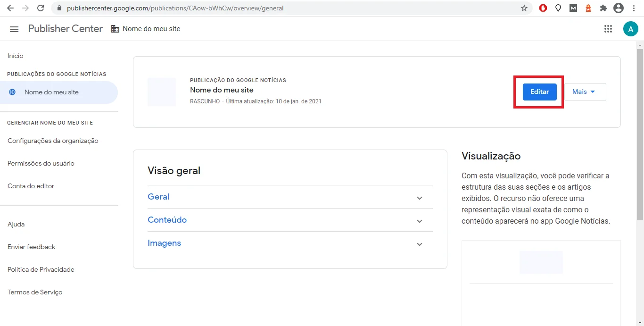Screen dimensions: 644x326
Task: Open the red shield extension icon
Action: coord(543,8)
